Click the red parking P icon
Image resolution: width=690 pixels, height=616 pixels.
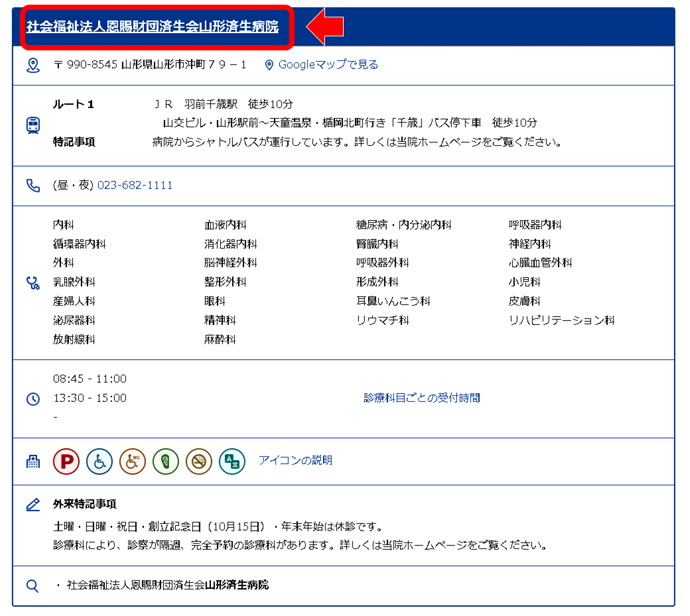click(x=66, y=462)
